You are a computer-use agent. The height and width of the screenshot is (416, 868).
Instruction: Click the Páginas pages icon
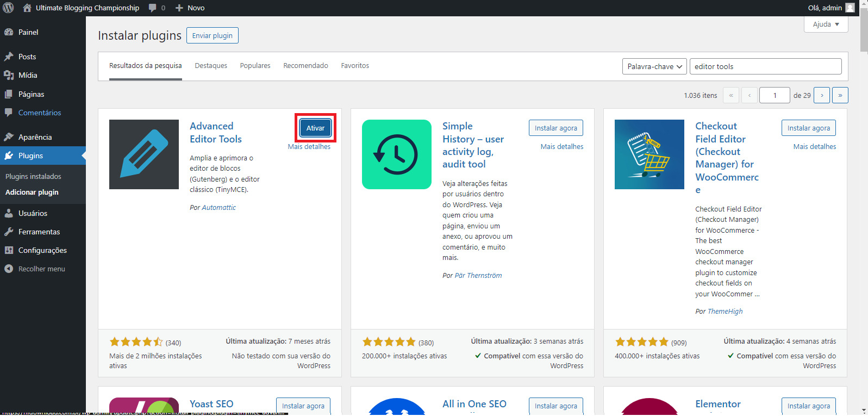click(x=9, y=94)
